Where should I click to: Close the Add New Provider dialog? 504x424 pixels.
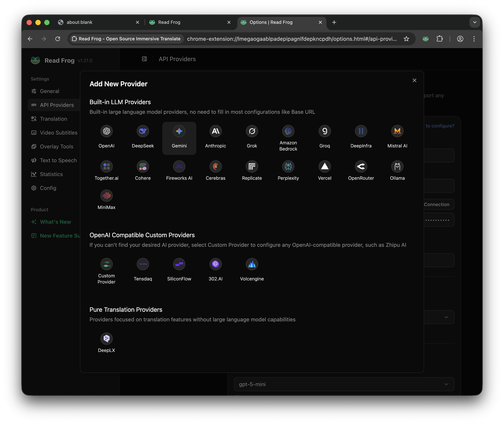[x=414, y=81]
